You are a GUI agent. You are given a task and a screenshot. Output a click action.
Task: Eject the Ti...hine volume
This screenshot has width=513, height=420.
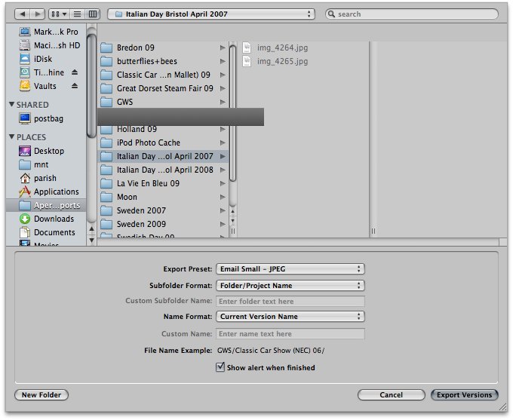pos(75,72)
